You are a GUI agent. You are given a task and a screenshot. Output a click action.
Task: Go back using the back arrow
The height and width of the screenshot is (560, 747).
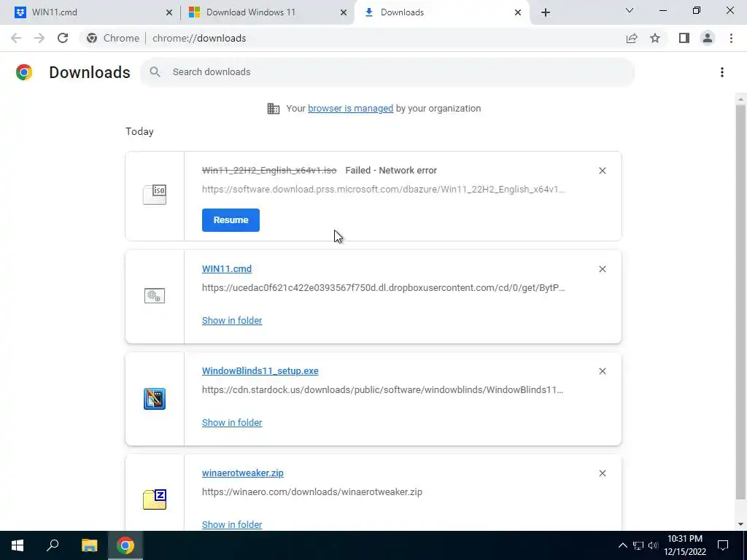(x=16, y=38)
